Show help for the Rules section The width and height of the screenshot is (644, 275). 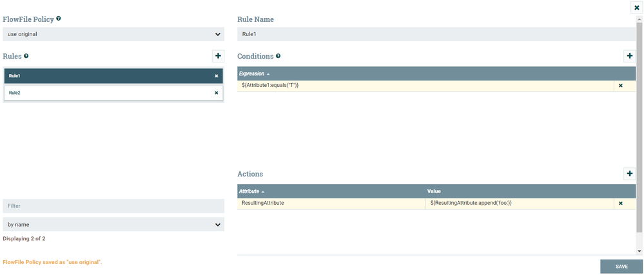[26, 56]
